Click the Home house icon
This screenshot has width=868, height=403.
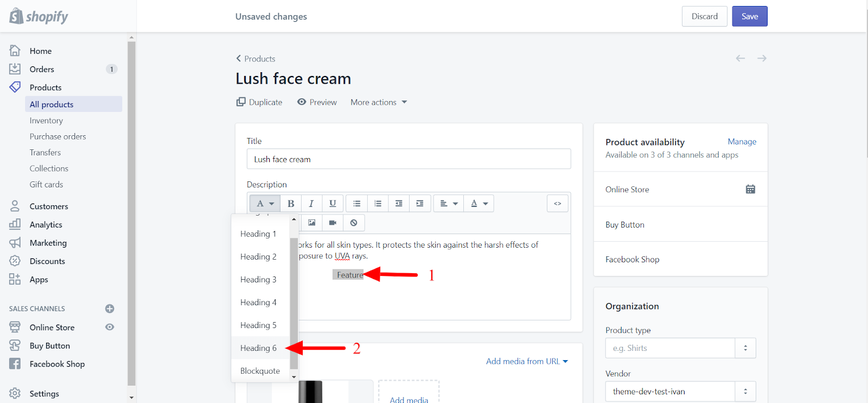point(15,51)
